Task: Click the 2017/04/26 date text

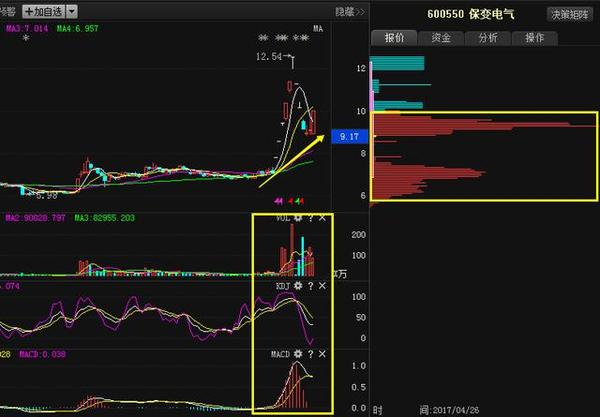Action: point(455,410)
